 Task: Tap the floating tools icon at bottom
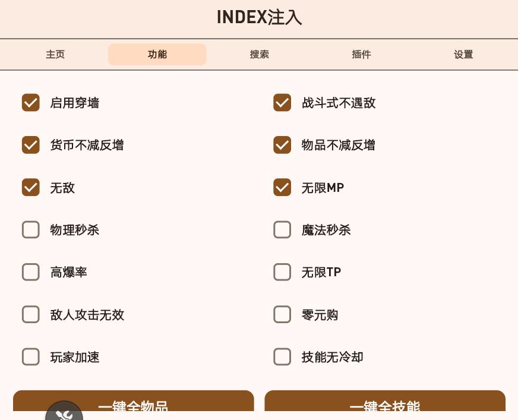pyautogui.click(x=64, y=412)
